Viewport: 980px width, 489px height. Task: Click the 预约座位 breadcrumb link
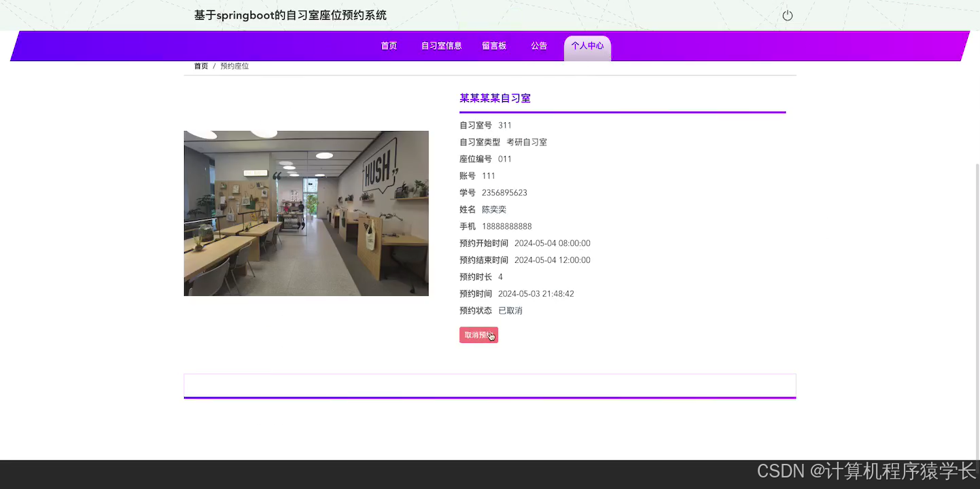click(234, 65)
